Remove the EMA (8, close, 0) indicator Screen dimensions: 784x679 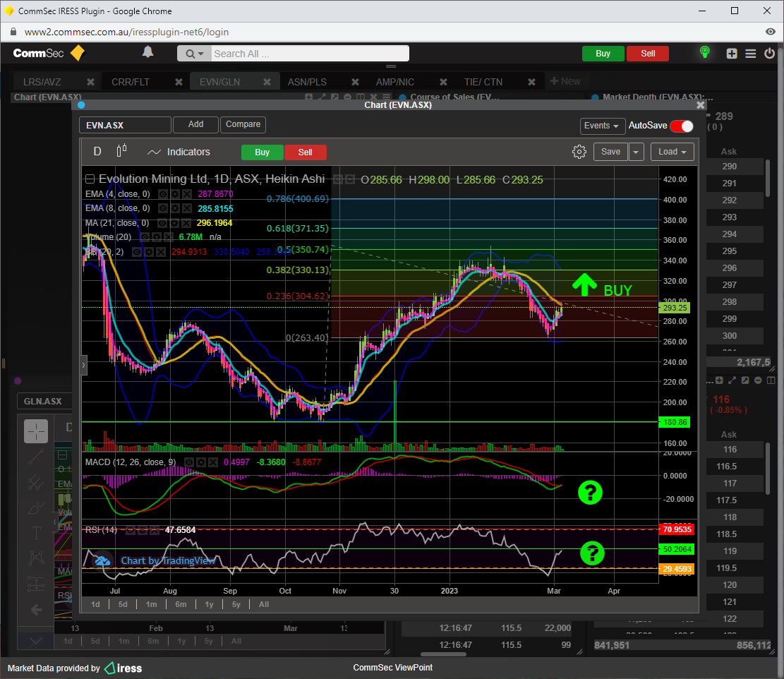[x=186, y=208]
